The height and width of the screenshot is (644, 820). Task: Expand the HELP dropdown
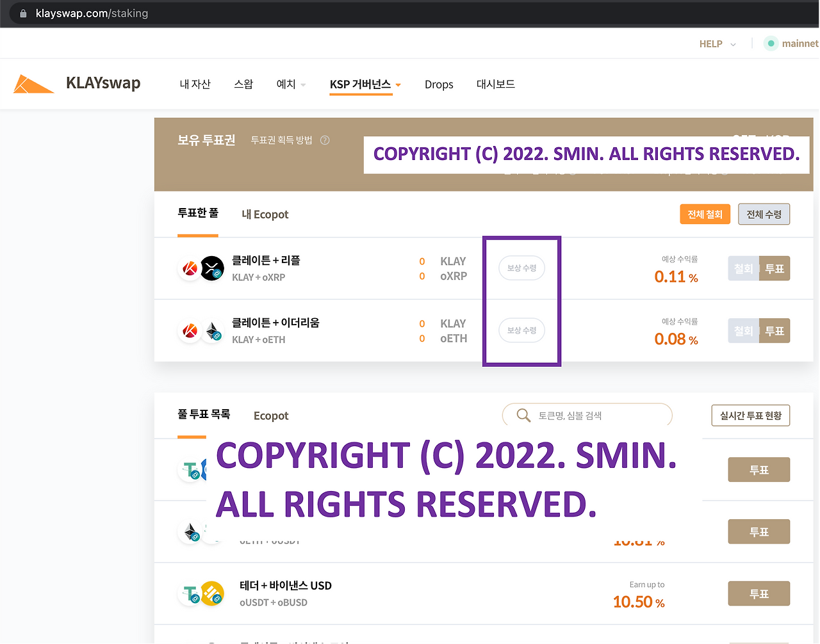[x=717, y=44]
